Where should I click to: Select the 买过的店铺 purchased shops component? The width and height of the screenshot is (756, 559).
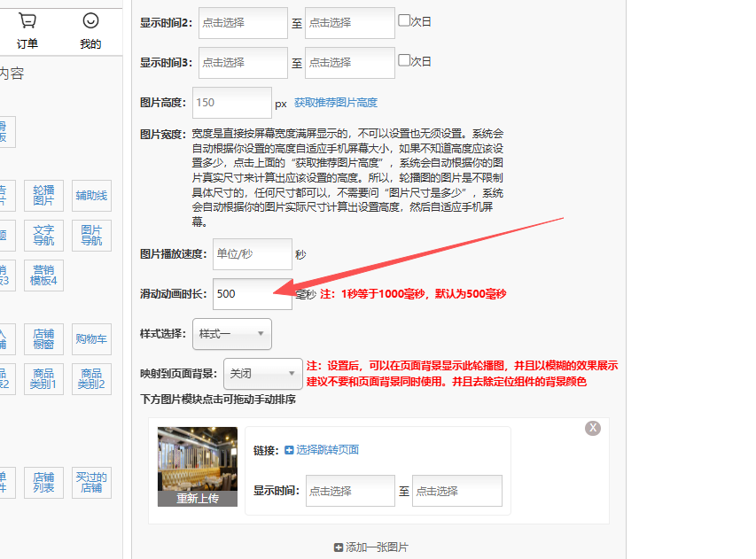coord(91,481)
